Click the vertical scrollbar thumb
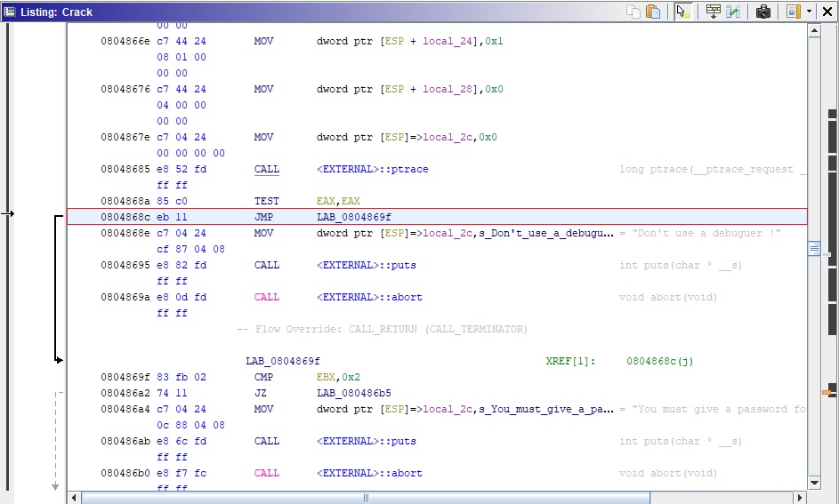 [x=814, y=249]
